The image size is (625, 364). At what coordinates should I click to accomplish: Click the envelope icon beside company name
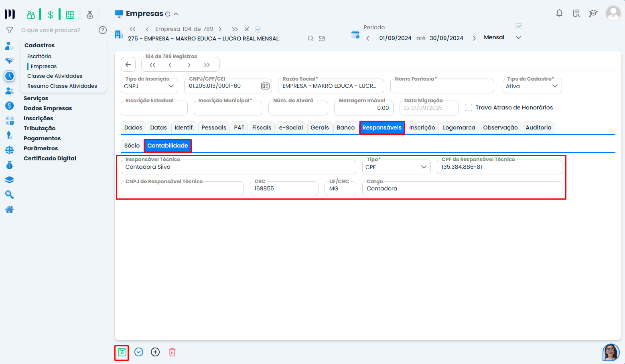pyautogui.click(x=322, y=38)
